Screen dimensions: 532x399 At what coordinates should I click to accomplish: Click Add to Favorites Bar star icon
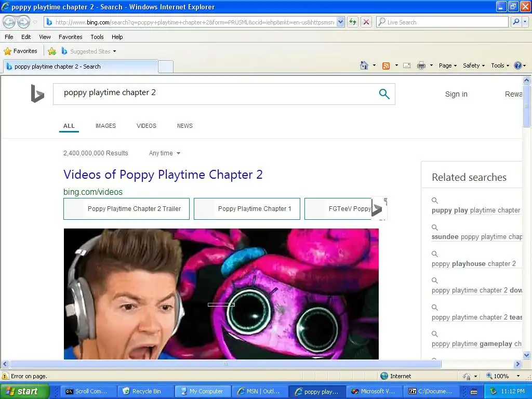pos(52,51)
